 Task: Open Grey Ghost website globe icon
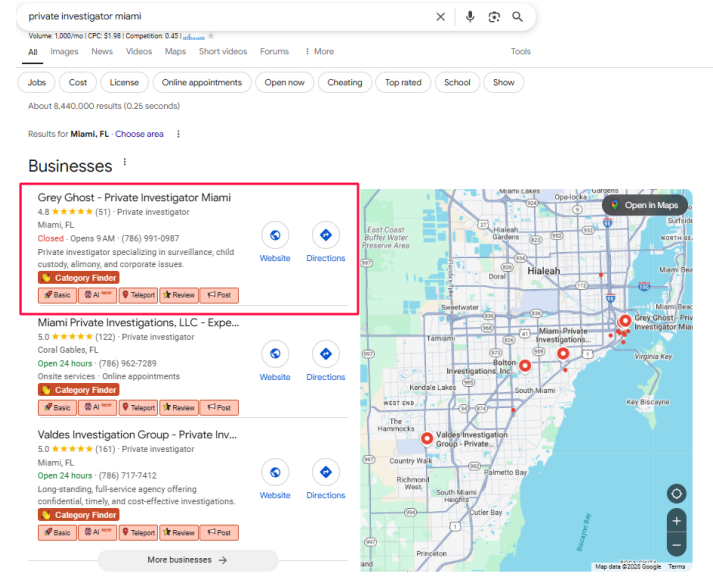click(x=275, y=235)
